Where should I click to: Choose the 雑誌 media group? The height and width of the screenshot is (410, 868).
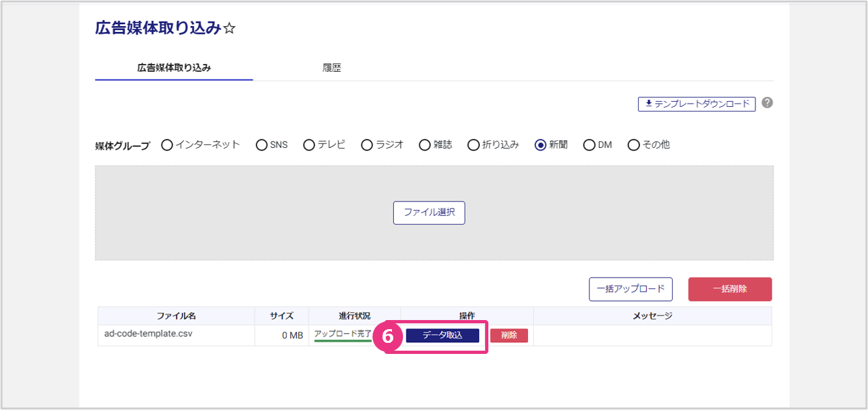tap(425, 145)
